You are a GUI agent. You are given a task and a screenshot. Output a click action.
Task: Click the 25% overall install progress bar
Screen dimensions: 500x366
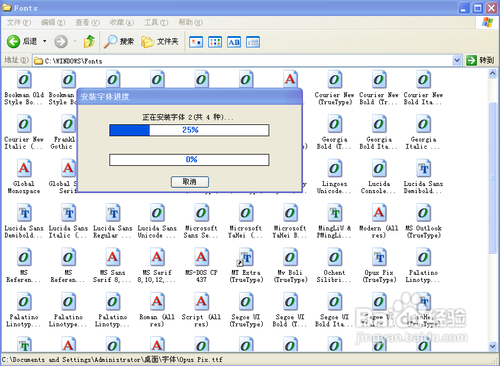(x=189, y=130)
